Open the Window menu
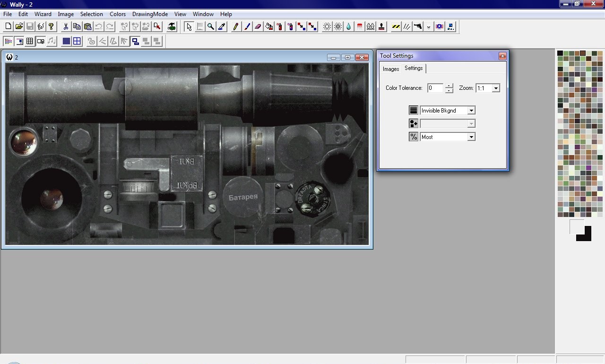The width and height of the screenshot is (605, 364). [x=203, y=14]
